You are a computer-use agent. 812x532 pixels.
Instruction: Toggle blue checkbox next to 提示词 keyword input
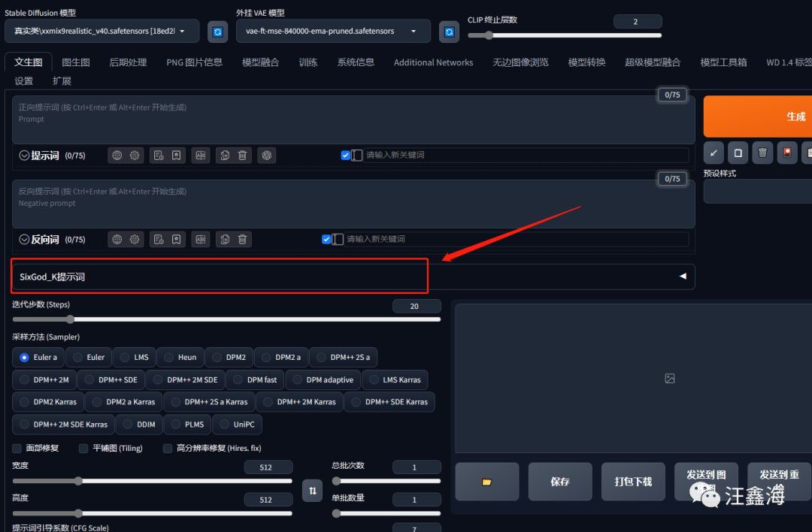[345, 156]
